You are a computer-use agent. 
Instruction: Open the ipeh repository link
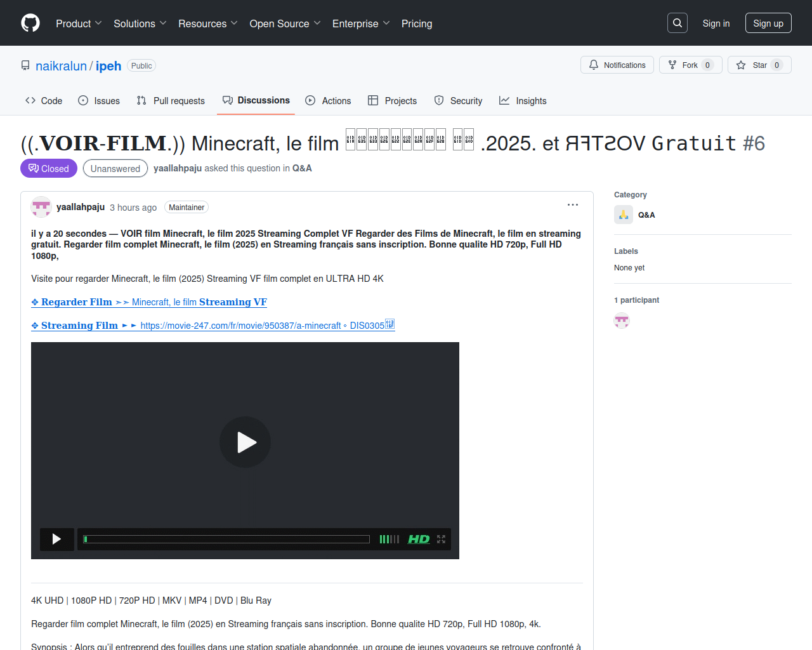pyautogui.click(x=108, y=66)
